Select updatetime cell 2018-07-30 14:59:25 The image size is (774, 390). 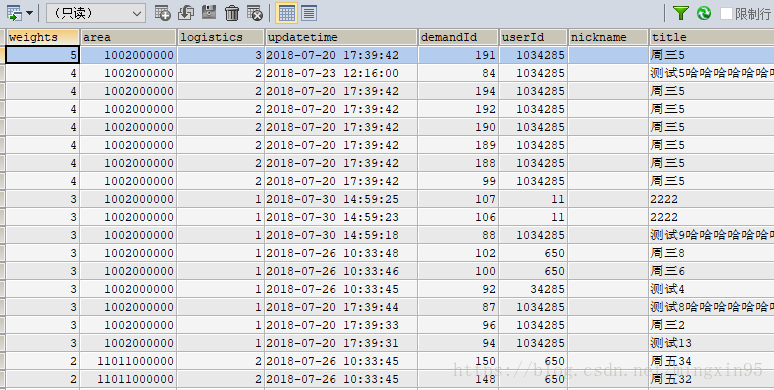point(341,199)
